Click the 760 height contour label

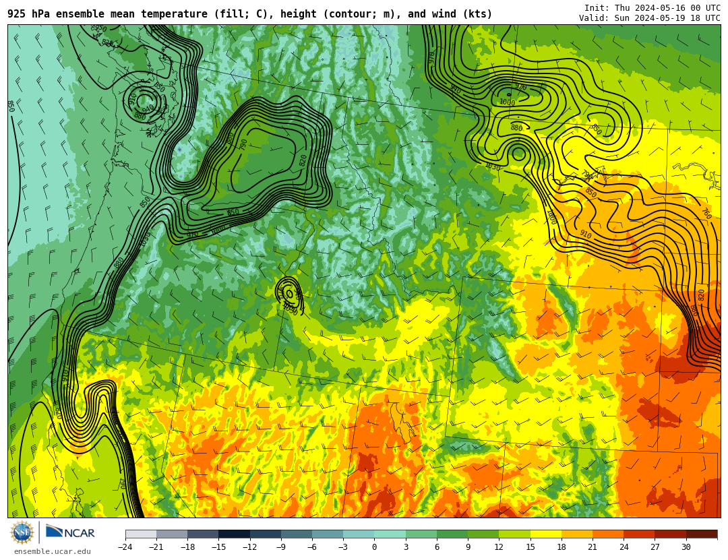[x=706, y=214]
